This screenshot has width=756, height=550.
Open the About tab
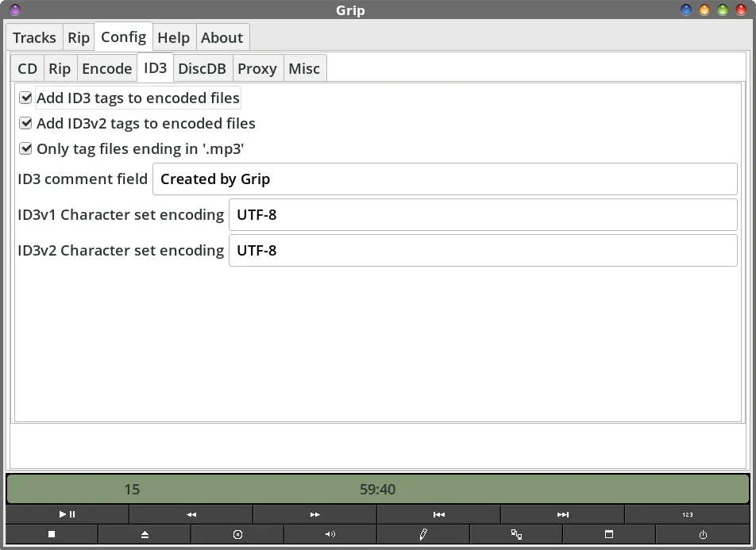[x=222, y=37]
